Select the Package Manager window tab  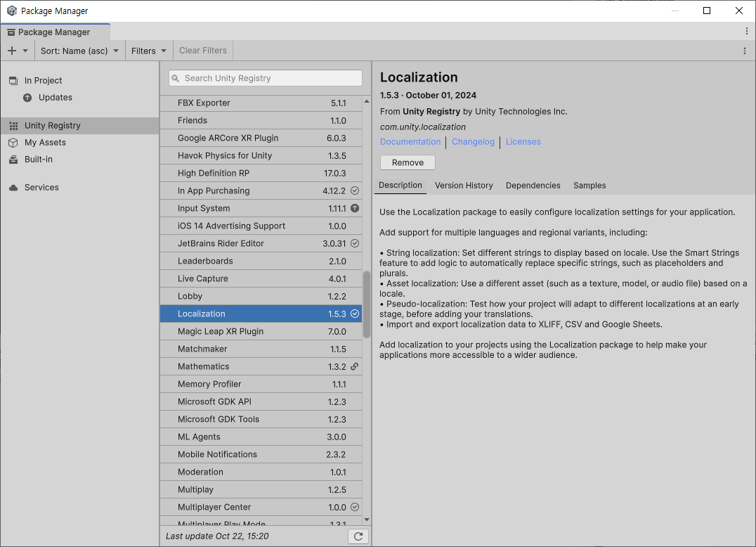click(x=56, y=32)
